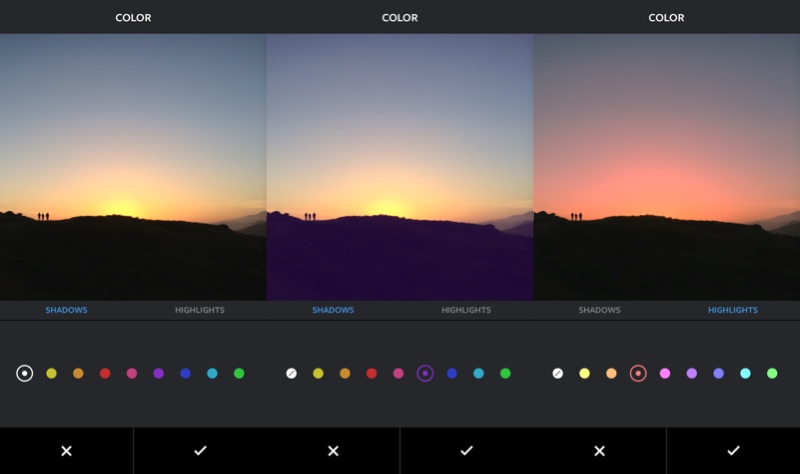Tap the purple-tinted sunset photo preview
Viewport: 800px width, 474px height.
click(400, 167)
